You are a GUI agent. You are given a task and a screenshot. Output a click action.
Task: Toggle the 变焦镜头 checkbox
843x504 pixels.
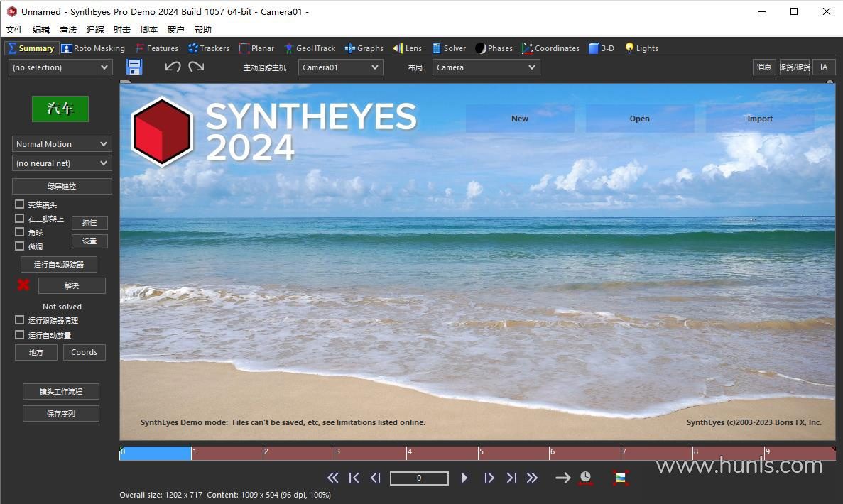coord(20,204)
